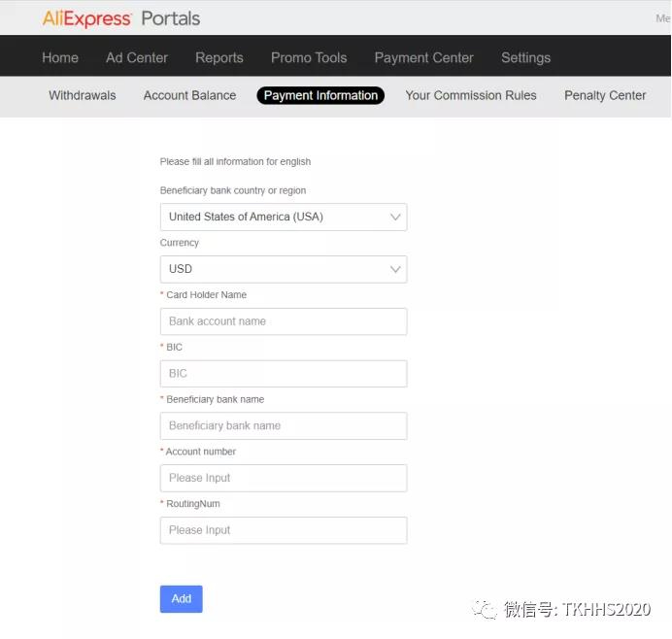Open the Payment Center menu
The image size is (672, 639).
[423, 57]
